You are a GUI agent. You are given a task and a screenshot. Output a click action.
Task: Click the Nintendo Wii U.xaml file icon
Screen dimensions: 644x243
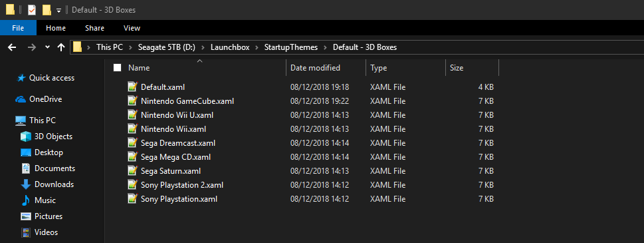click(x=132, y=115)
